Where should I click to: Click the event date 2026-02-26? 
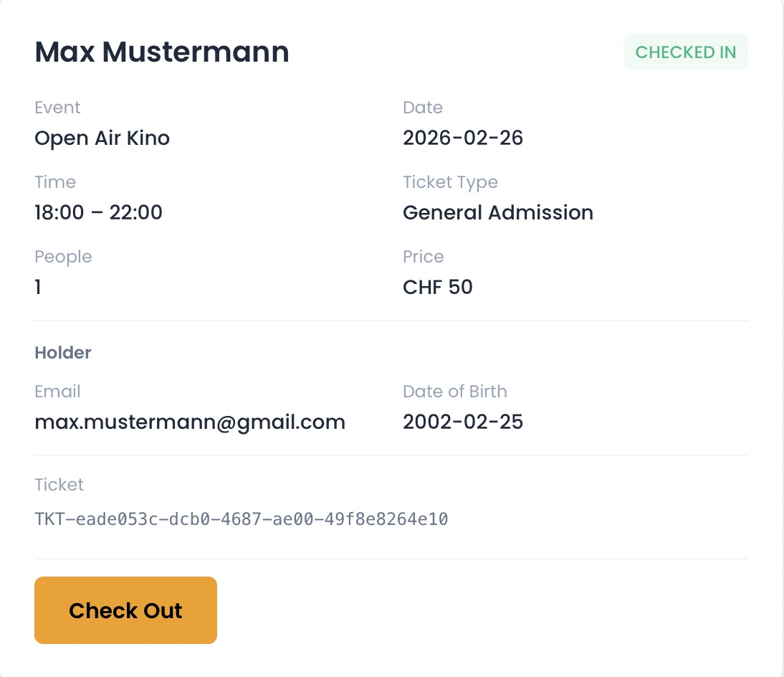[x=462, y=138]
